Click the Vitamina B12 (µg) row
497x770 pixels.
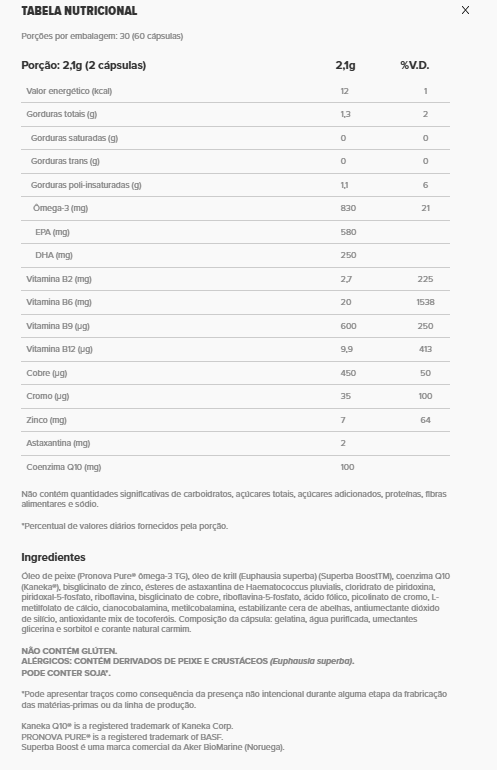coord(235,349)
